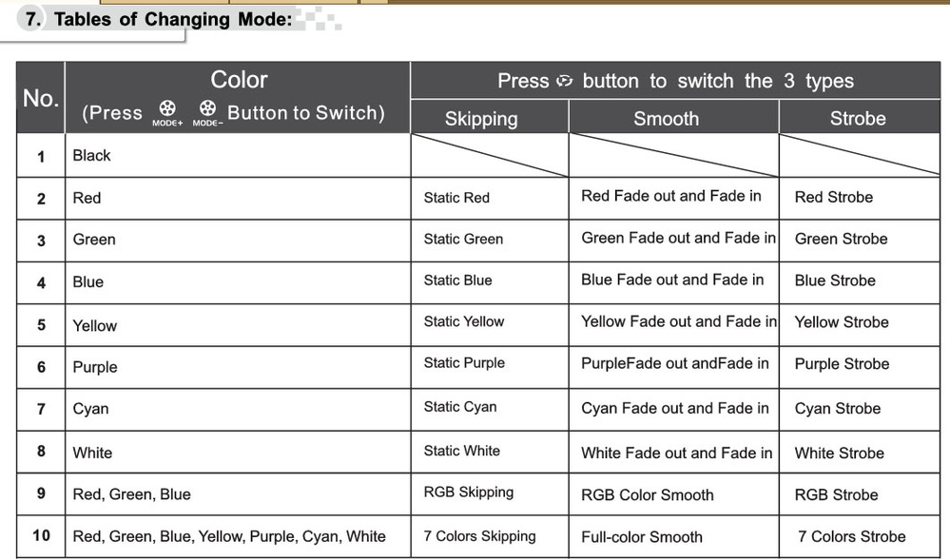The width and height of the screenshot is (950, 560).
Task: Click the MODE- button icon in header
Action: [208, 113]
